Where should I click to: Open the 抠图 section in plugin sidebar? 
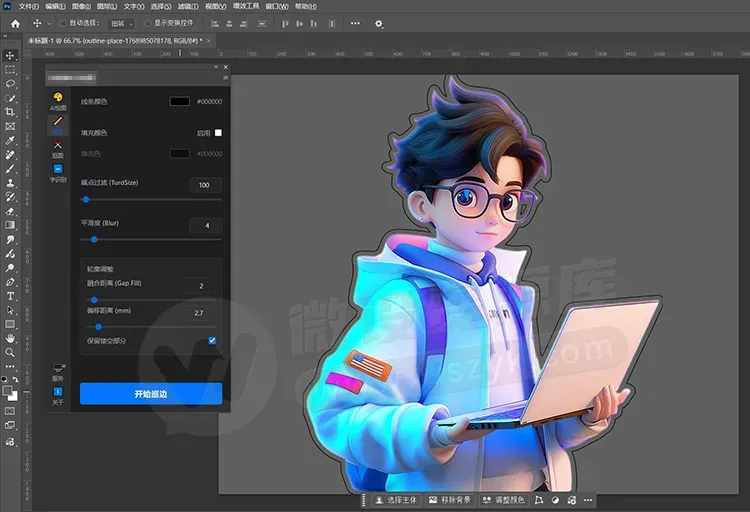tap(58, 149)
